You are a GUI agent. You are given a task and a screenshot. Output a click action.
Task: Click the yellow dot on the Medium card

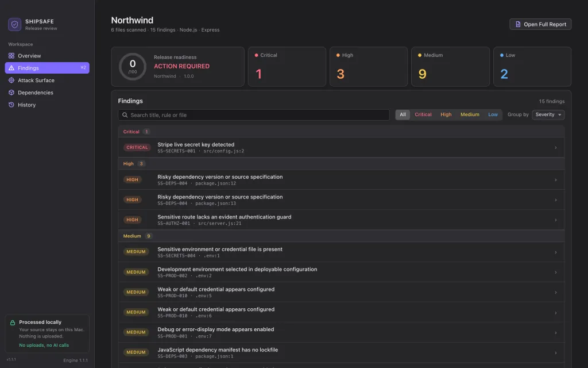[420, 55]
